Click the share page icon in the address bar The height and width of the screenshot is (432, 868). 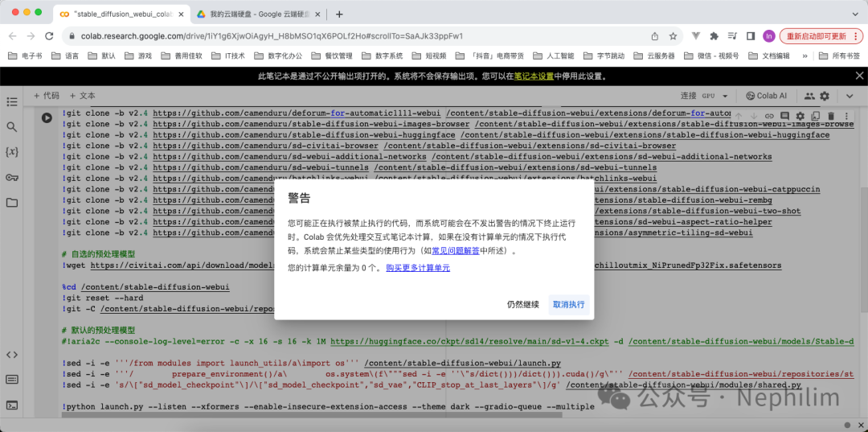(655, 36)
